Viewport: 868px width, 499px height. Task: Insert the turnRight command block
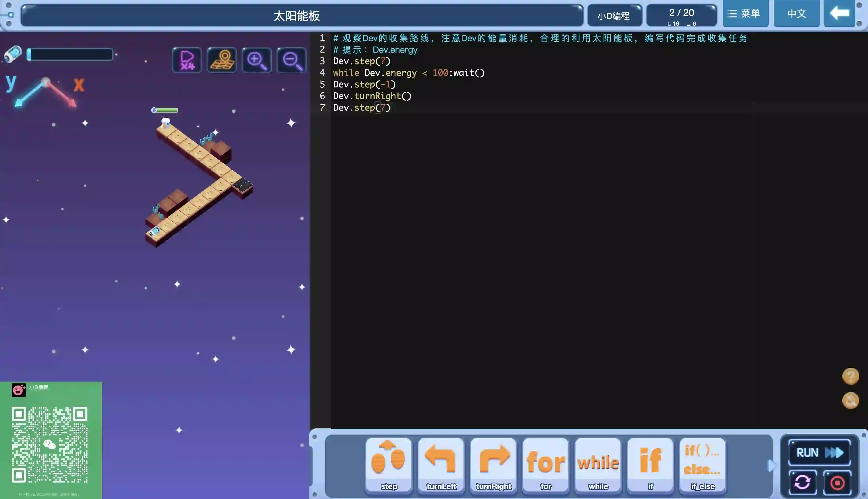[x=493, y=465]
